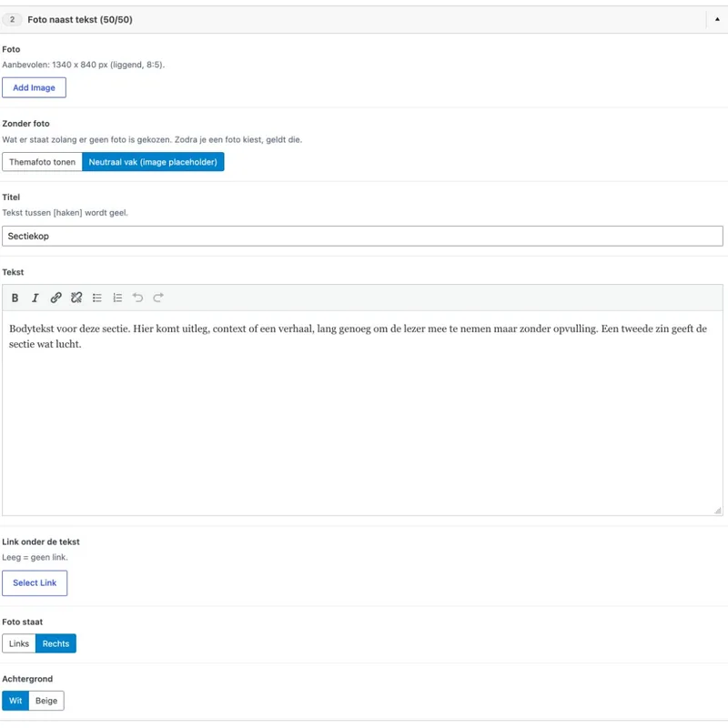Image resolution: width=728 pixels, height=728 pixels.
Task: Choose Beige background
Action: click(x=46, y=701)
